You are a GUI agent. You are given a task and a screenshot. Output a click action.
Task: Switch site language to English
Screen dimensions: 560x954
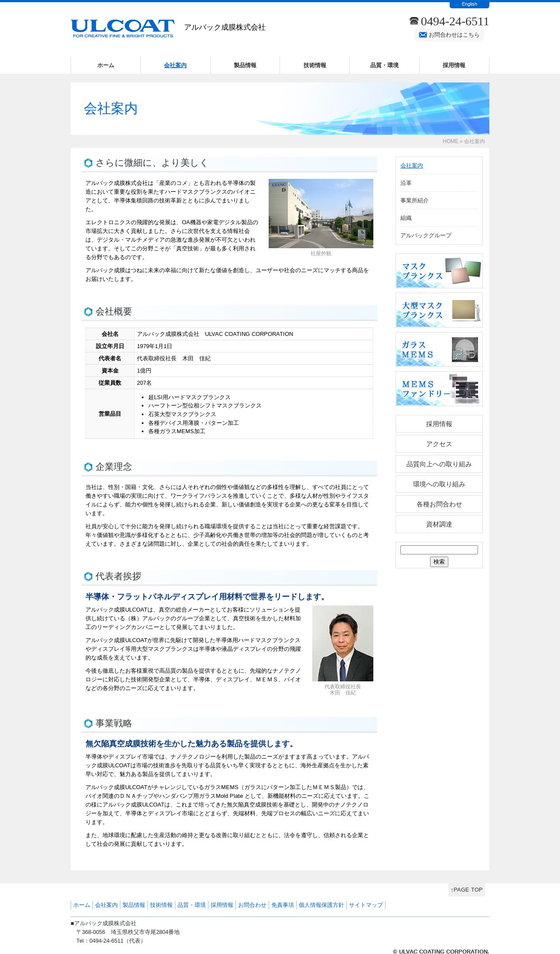pos(469,4)
